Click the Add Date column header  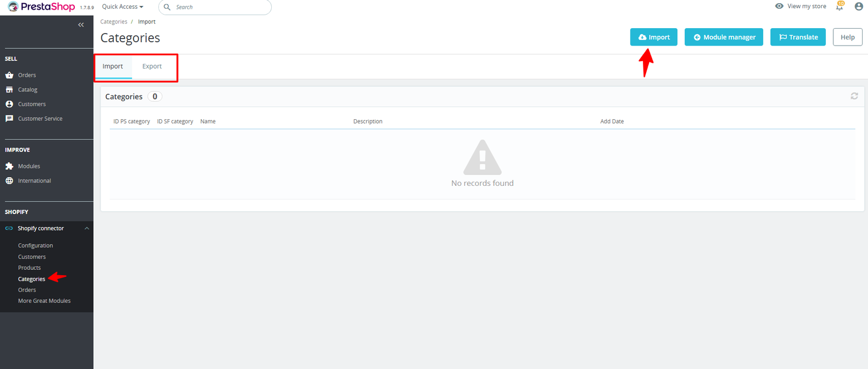click(x=612, y=121)
